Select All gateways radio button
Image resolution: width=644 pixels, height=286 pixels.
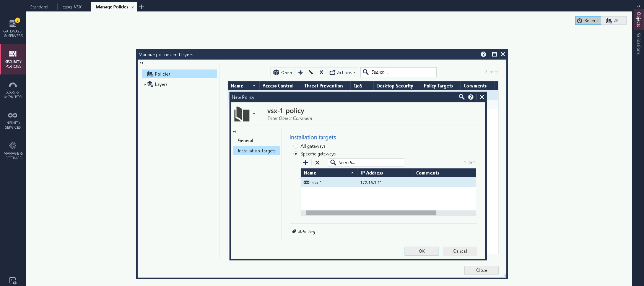click(296, 146)
